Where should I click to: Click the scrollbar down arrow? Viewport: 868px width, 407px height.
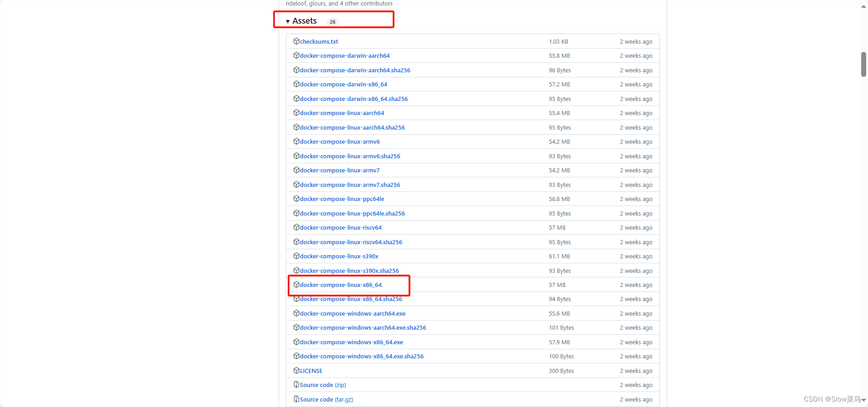click(x=863, y=401)
